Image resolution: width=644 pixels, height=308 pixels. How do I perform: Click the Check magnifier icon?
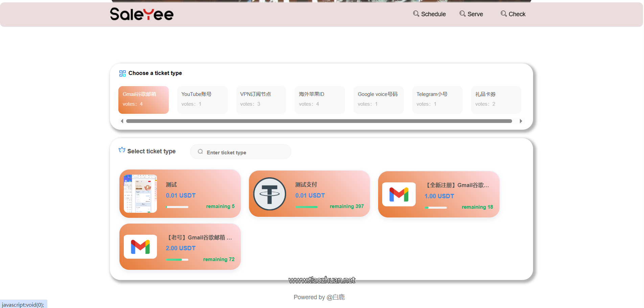[503, 14]
